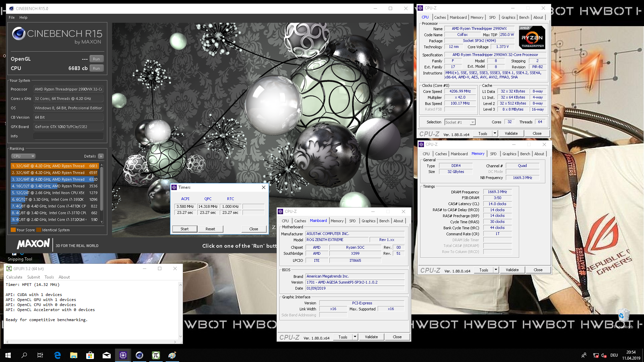Click GPUPI window title icon
The width and height of the screenshot is (644, 362).
[9, 268]
